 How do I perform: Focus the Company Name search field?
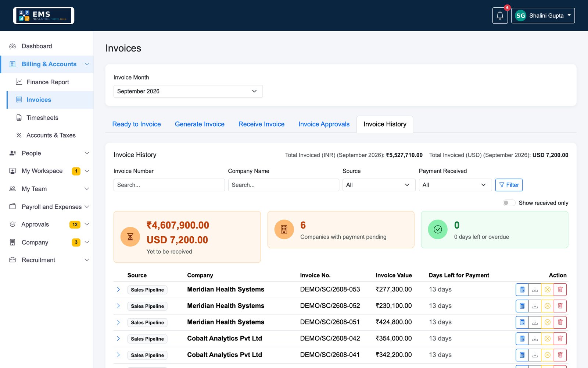pos(283,185)
